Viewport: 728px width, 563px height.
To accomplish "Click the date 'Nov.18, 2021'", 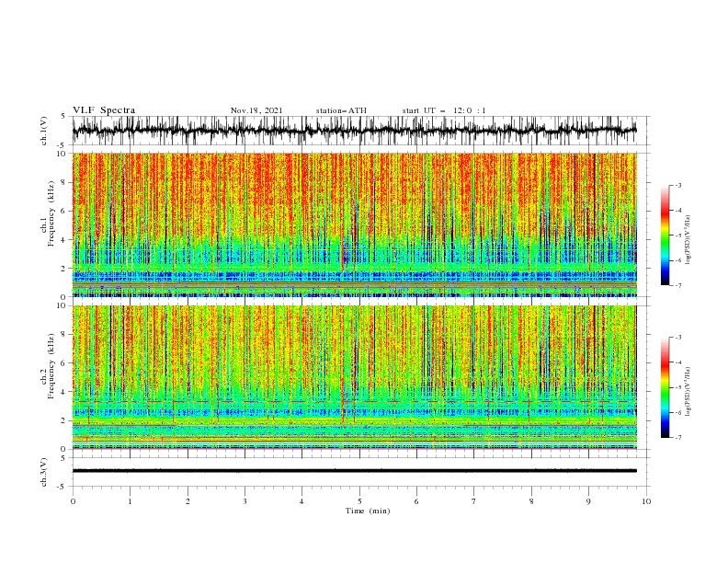I will pos(256,110).
